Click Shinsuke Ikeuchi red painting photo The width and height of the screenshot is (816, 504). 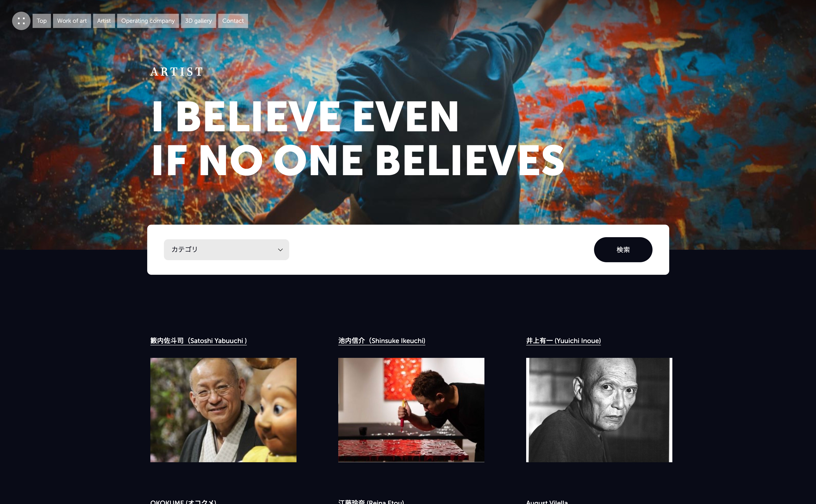click(411, 410)
